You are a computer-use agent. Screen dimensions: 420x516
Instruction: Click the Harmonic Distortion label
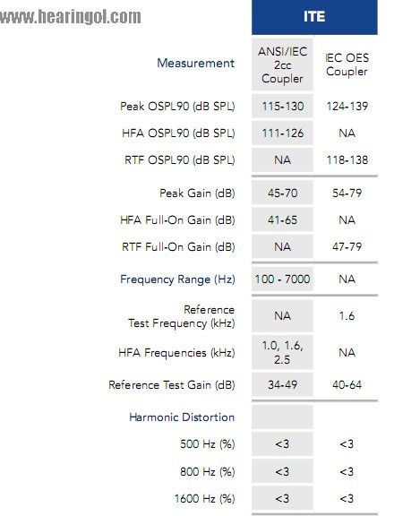coord(182,417)
